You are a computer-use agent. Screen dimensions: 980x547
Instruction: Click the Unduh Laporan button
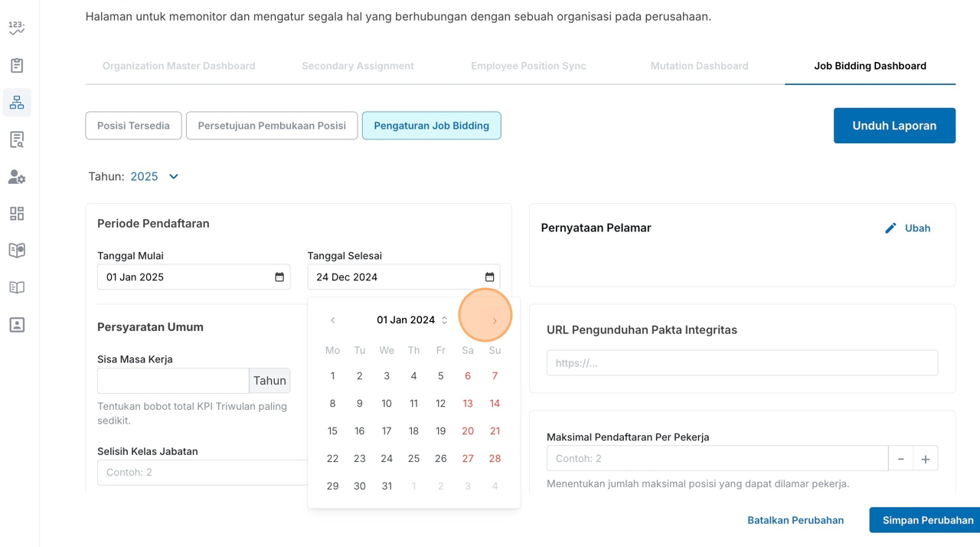[894, 126]
